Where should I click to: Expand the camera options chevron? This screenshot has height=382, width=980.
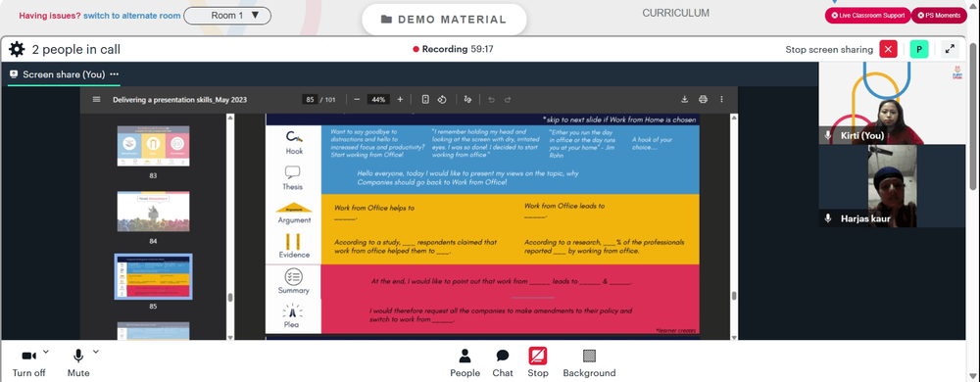pos(46,352)
